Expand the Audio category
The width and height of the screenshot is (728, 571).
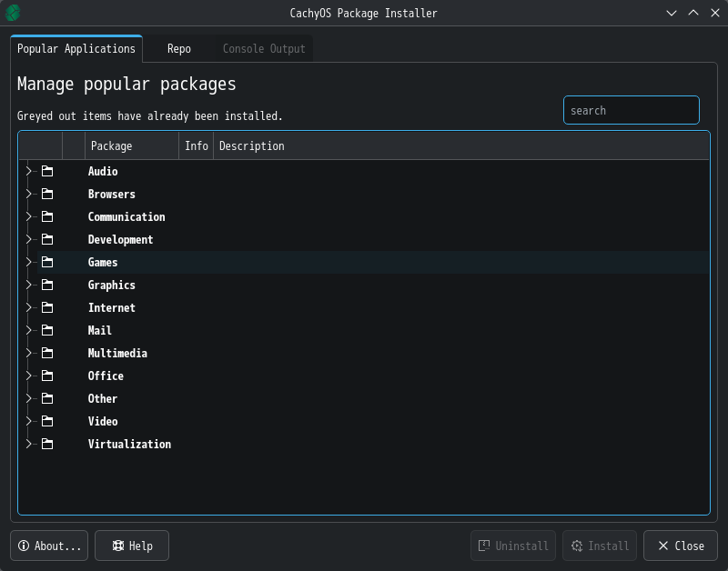coord(29,171)
